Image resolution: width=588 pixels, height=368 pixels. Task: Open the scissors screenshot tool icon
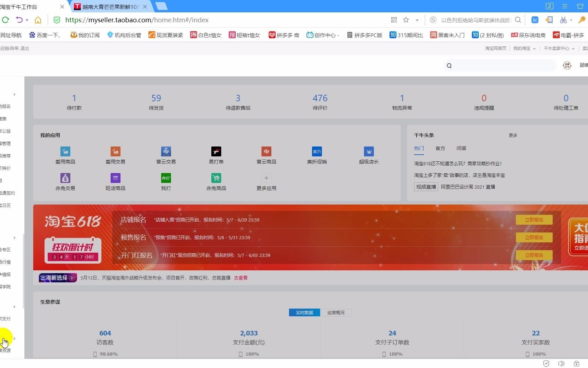(563, 20)
